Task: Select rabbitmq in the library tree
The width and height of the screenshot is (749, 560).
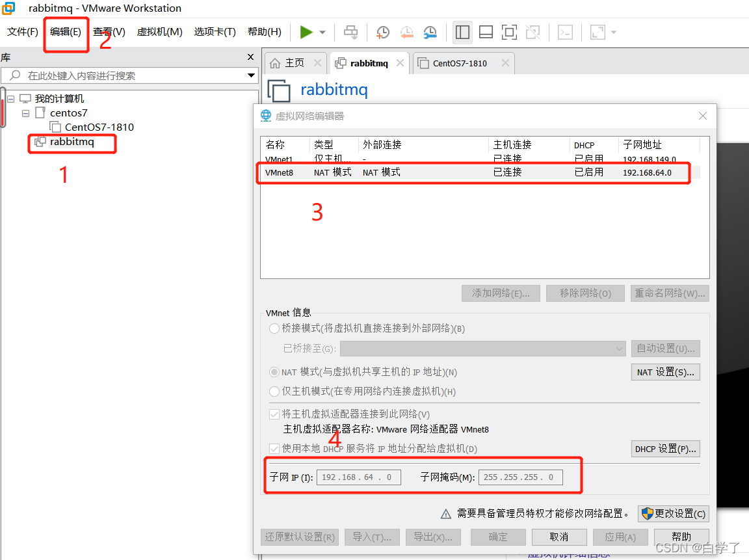Action: 72,141
